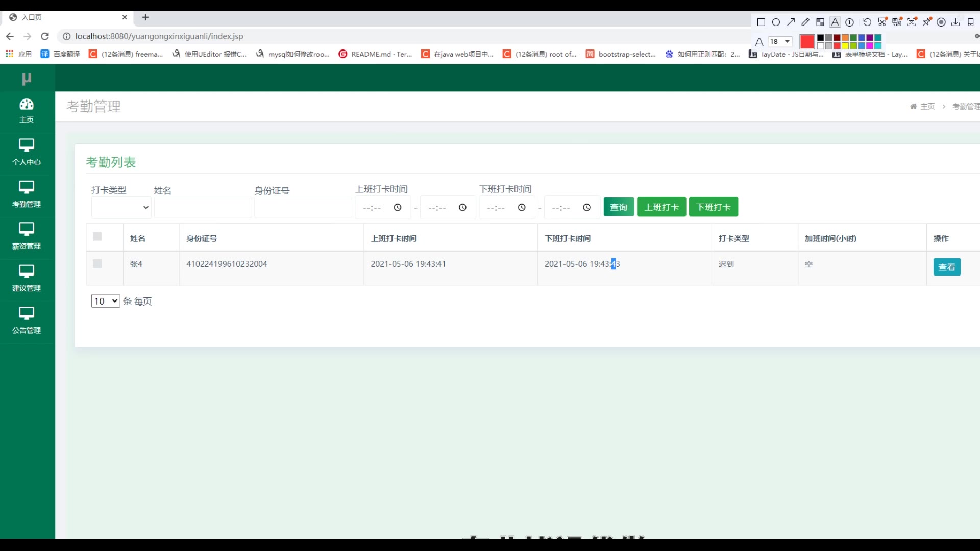Open clock picker for second 上班打卡时间 field

pos(462,208)
